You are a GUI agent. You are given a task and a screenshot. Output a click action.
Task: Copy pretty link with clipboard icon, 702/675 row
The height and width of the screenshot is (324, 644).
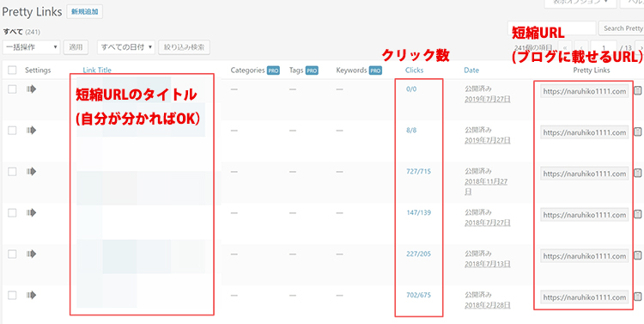pos(637,296)
